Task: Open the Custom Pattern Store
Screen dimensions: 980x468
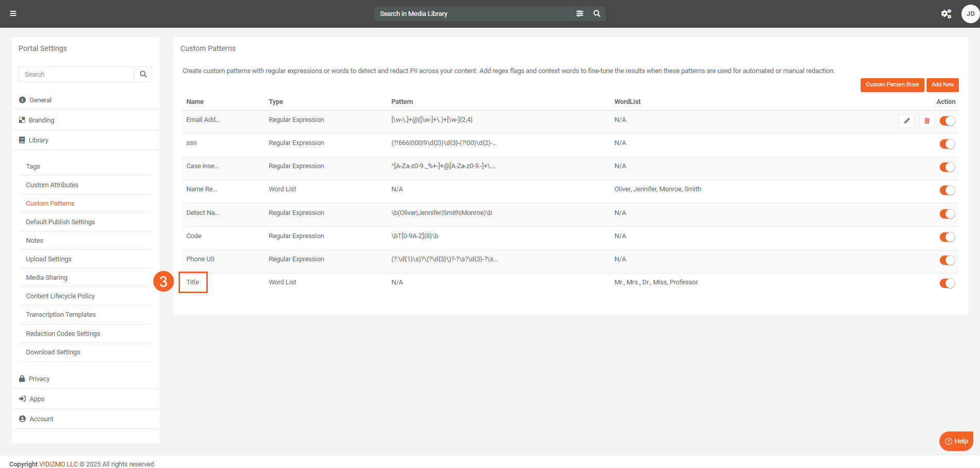Action: point(892,85)
